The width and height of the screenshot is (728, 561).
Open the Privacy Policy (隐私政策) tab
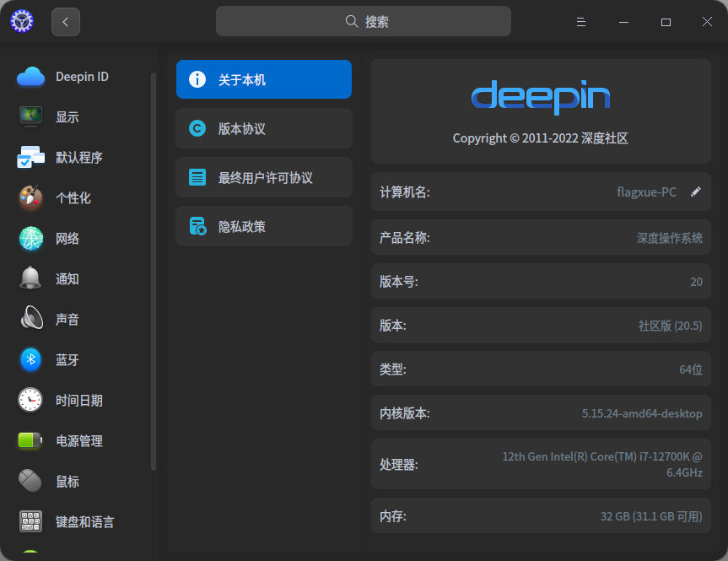[264, 226]
